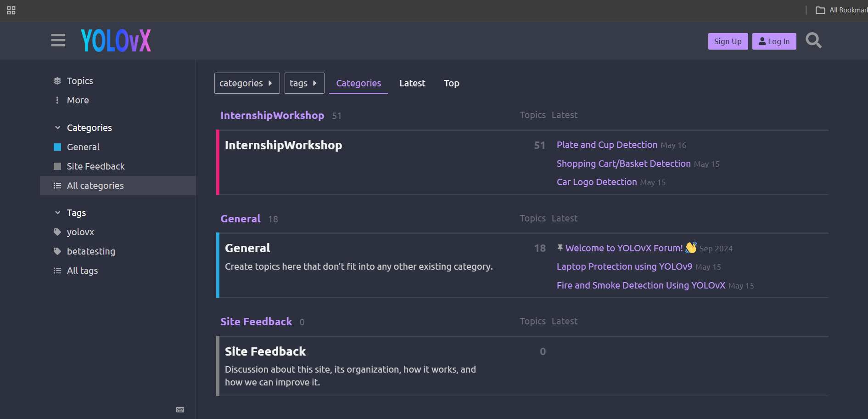Select the betatesting tag icon
The image size is (868, 419).
[57, 251]
